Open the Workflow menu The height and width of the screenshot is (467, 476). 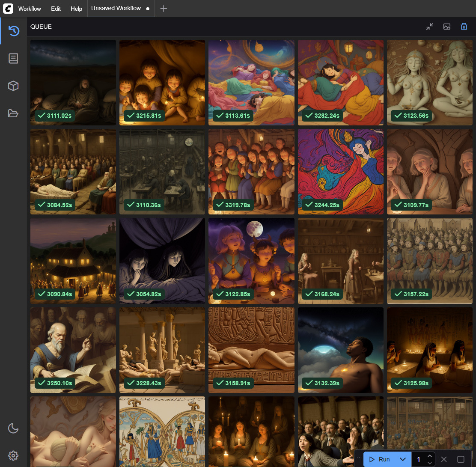coord(30,9)
